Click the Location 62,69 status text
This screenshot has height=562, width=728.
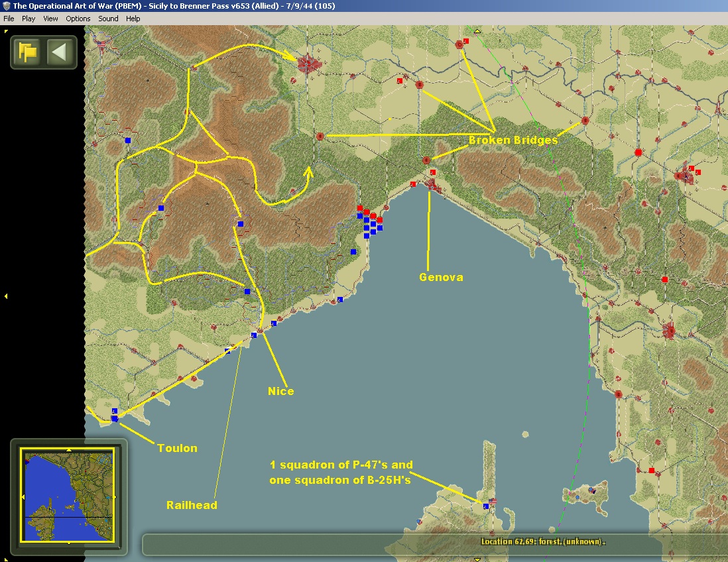click(x=543, y=541)
